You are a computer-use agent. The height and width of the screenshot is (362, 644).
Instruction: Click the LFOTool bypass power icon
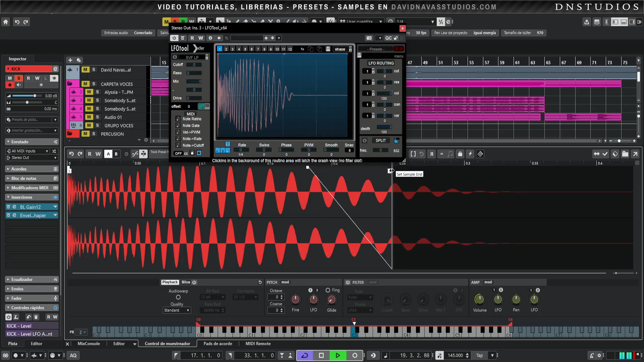coord(174,38)
